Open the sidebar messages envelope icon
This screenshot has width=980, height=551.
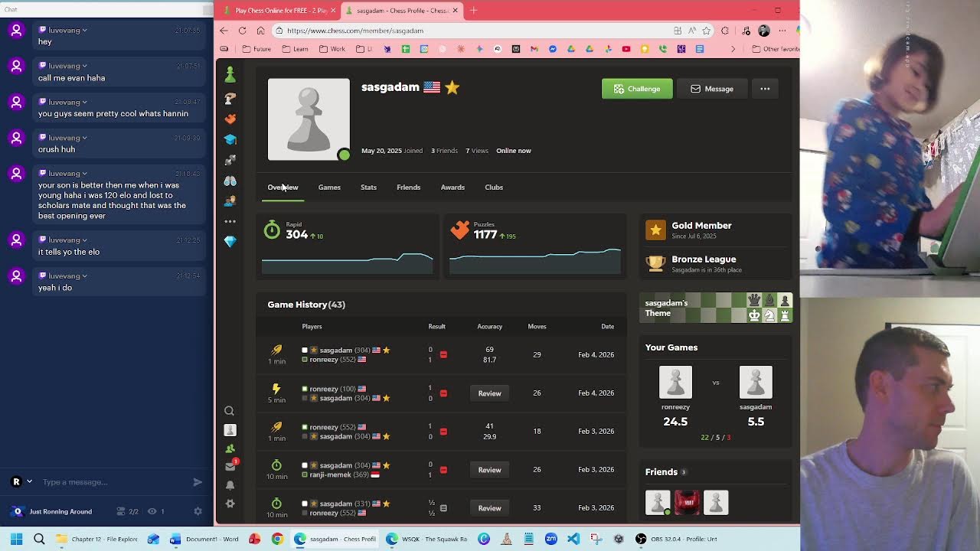pos(230,466)
